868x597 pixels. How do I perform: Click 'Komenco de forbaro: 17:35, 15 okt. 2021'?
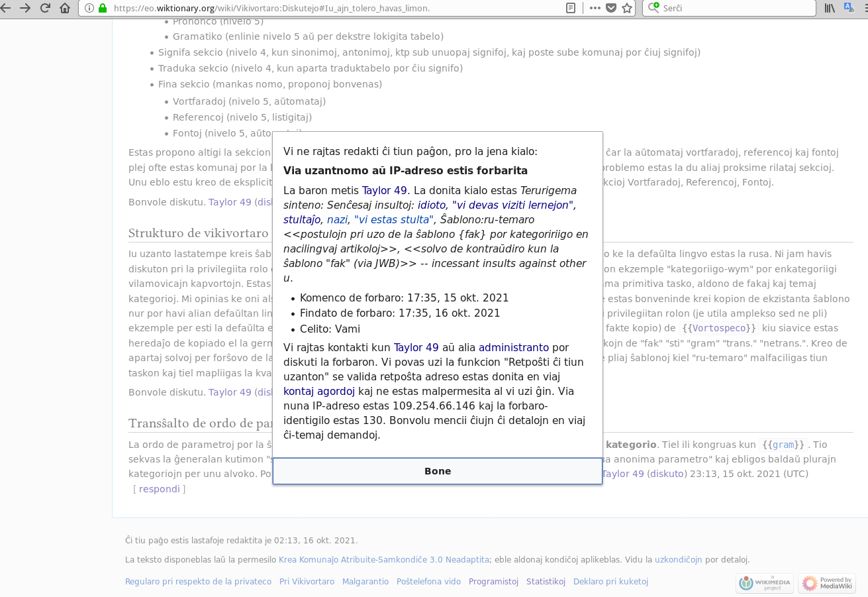coord(405,298)
